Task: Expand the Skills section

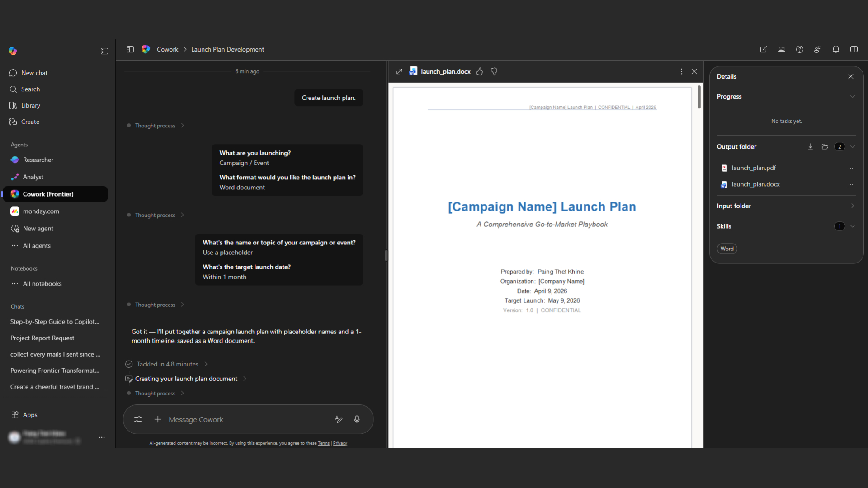Action: tap(853, 226)
